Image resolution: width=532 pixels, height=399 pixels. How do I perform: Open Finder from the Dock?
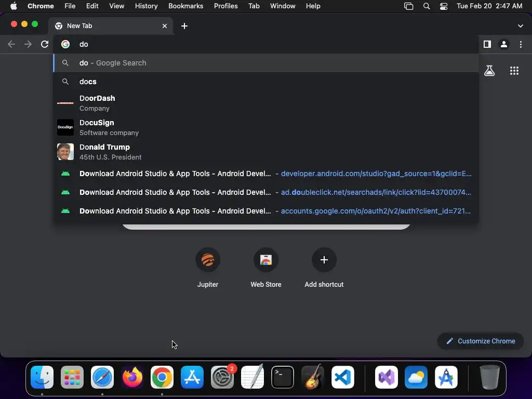(42, 377)
